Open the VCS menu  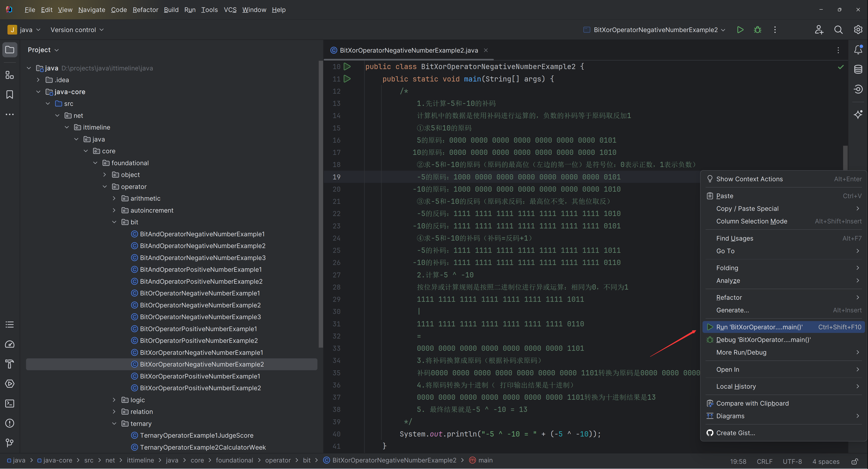point(230,10)
